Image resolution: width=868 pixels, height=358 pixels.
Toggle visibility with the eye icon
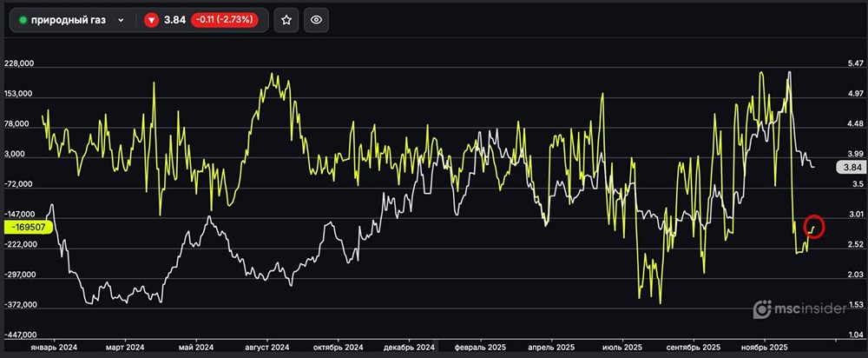pos(316,20)
